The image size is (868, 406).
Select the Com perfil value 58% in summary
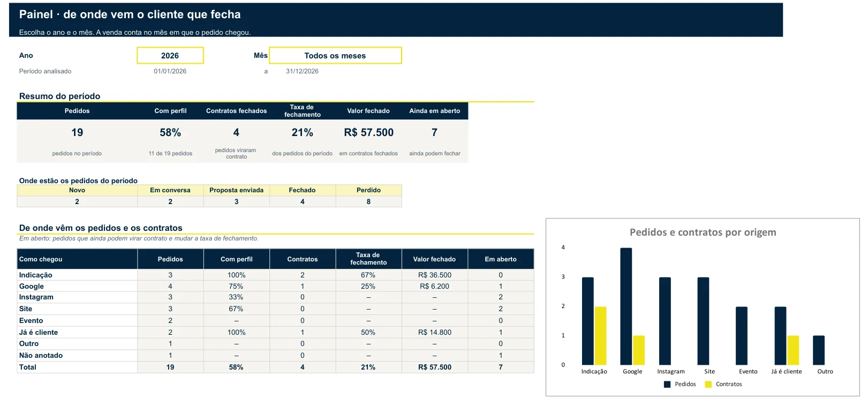click(170, 132)
